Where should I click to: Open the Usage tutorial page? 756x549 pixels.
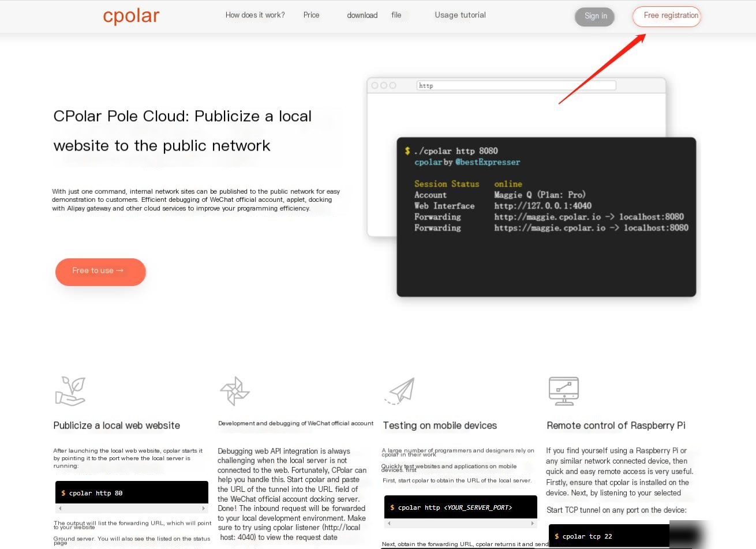tap(460, 15)
